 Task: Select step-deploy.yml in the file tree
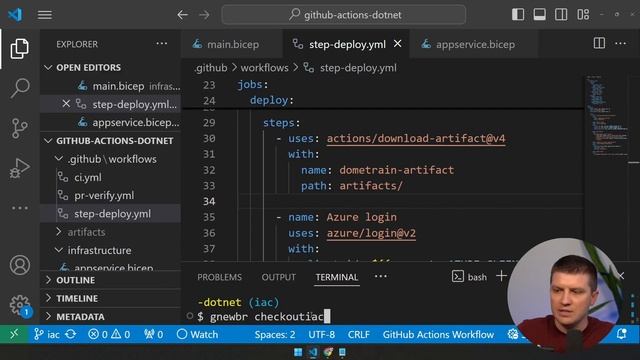(x=111, y=213)
